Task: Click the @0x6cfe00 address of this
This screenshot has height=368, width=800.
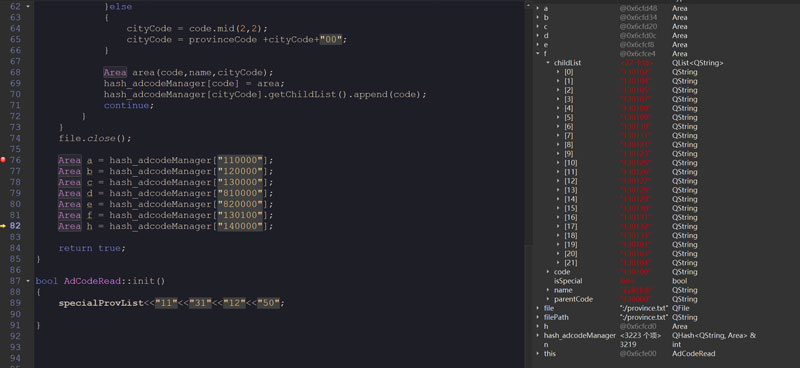Action: coord(638,354)
